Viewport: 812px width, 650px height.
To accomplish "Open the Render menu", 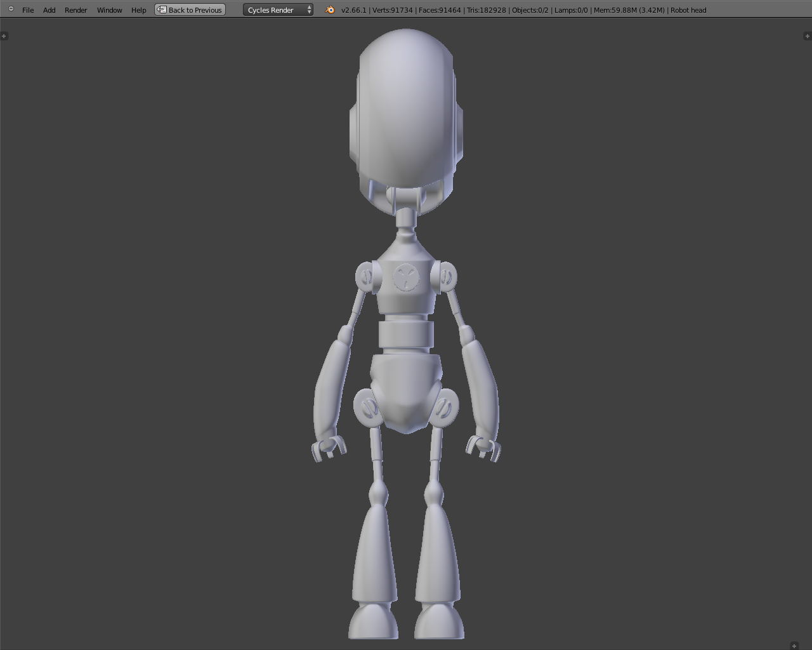I will coord(75,10).
